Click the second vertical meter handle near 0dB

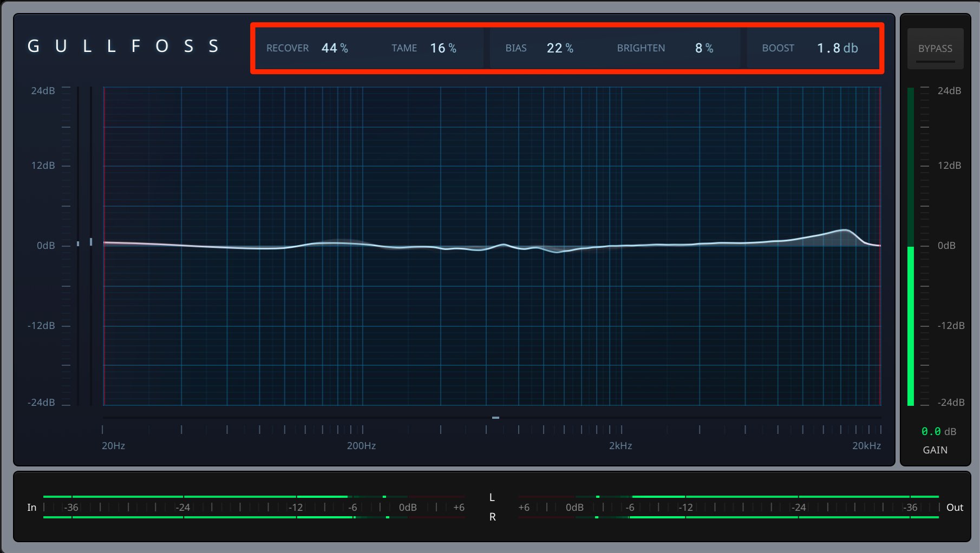coord(91,242)
